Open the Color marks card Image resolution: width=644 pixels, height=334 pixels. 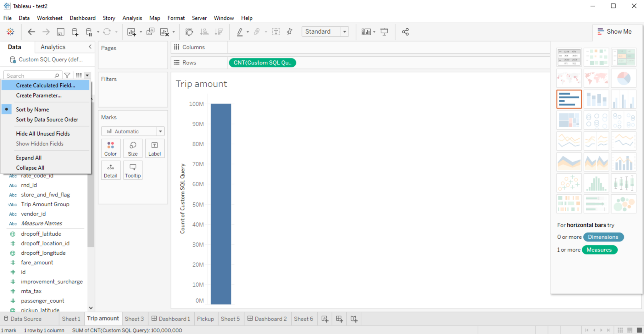(x=110, y=148)
